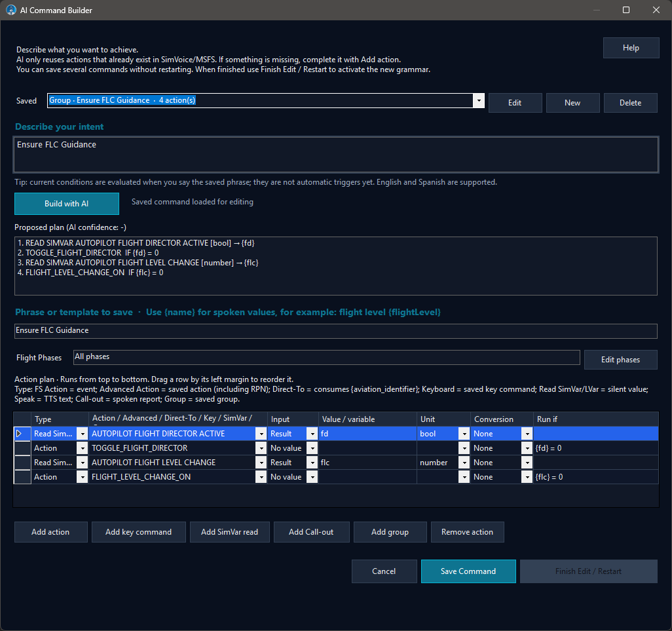This screenshot has height=631, width=672.
Task: Click Add key command
Action: 138,532
